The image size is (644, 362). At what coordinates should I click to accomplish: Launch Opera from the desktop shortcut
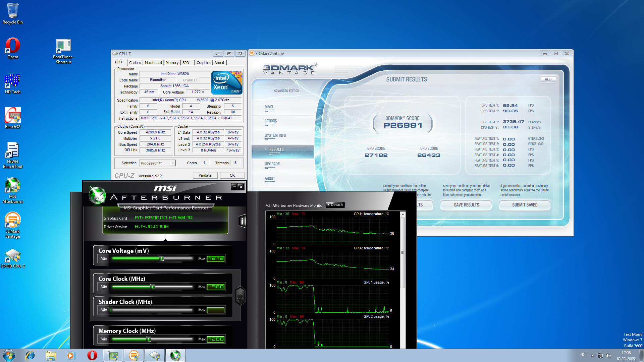pyautogui.click(x=13, y=48)
